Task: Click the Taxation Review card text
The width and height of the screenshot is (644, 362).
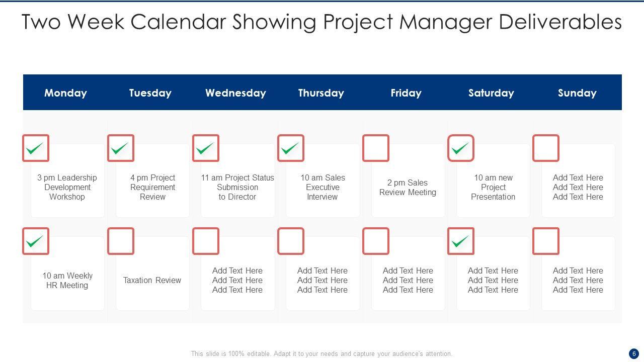Action: tap(152, 281)
